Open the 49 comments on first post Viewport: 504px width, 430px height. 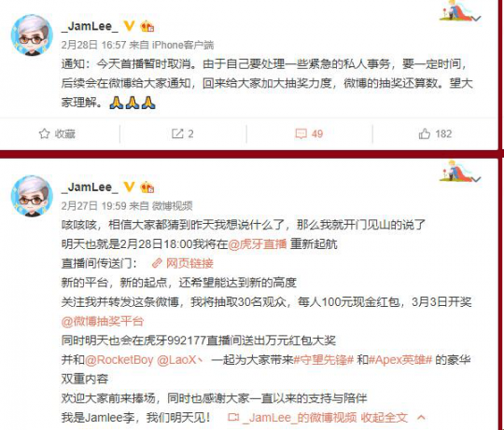[309, 133]
